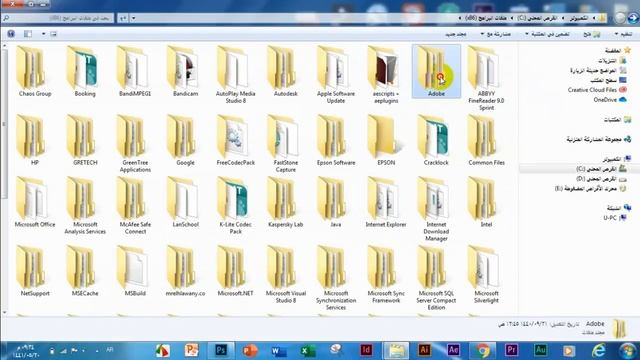Select U-PC under Network
This screenshot has height=360, width=640.
(615, 218)
